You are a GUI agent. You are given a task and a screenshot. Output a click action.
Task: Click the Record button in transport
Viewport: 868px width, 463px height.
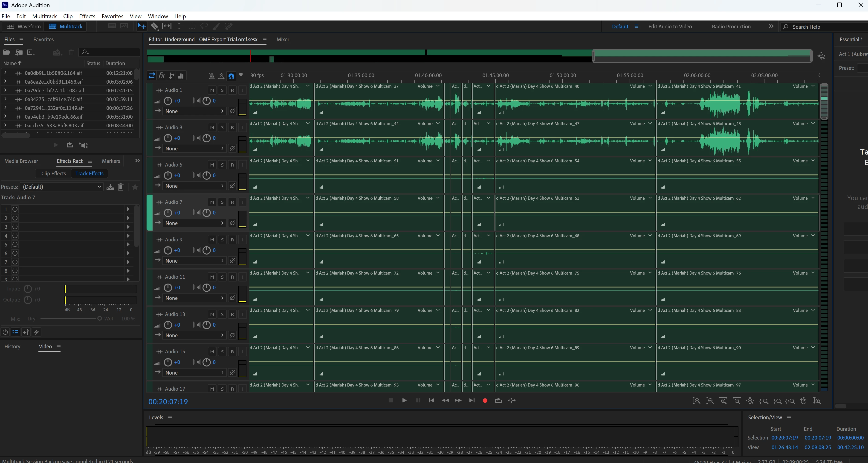485,401
